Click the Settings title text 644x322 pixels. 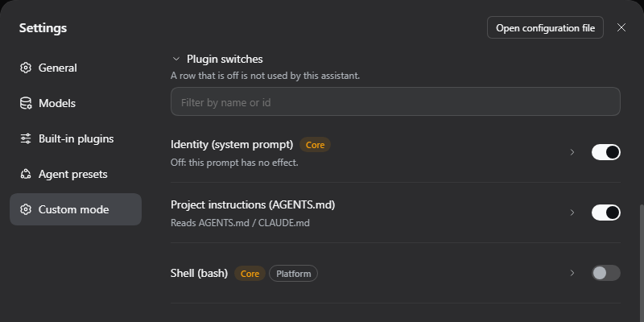[x=43, y=28]
